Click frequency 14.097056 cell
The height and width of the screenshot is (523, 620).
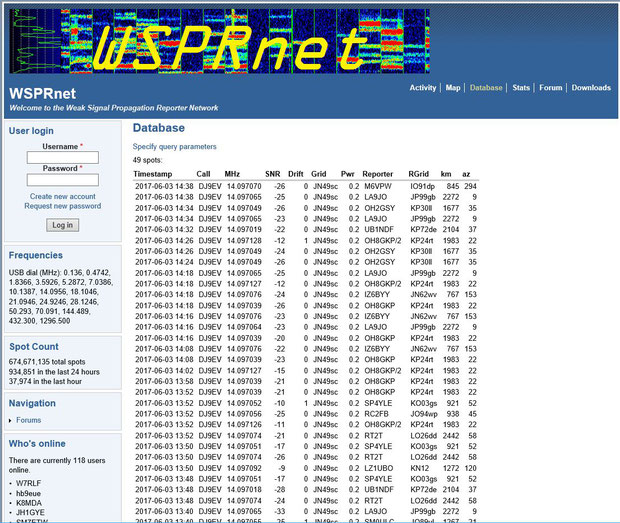point(244,414)
